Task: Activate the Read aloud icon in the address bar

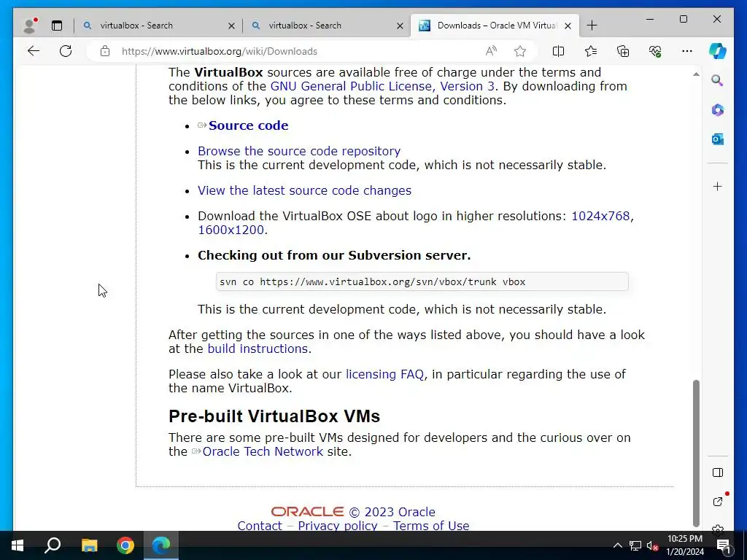Action: (x=491, y=51)
